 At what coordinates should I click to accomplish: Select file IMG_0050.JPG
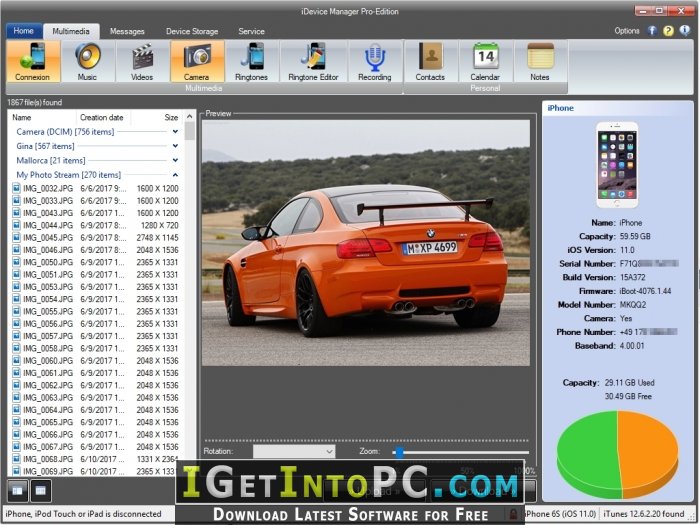[96, 262]
